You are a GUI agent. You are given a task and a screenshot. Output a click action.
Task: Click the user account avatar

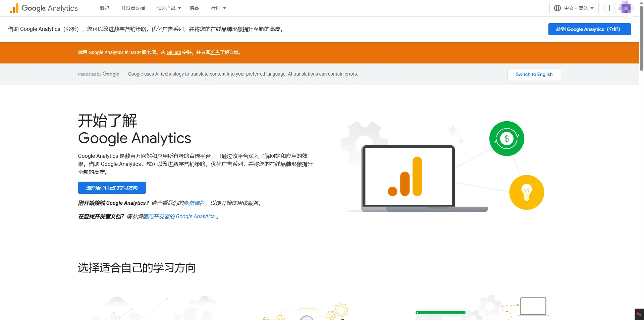click(x=626, y=8)
